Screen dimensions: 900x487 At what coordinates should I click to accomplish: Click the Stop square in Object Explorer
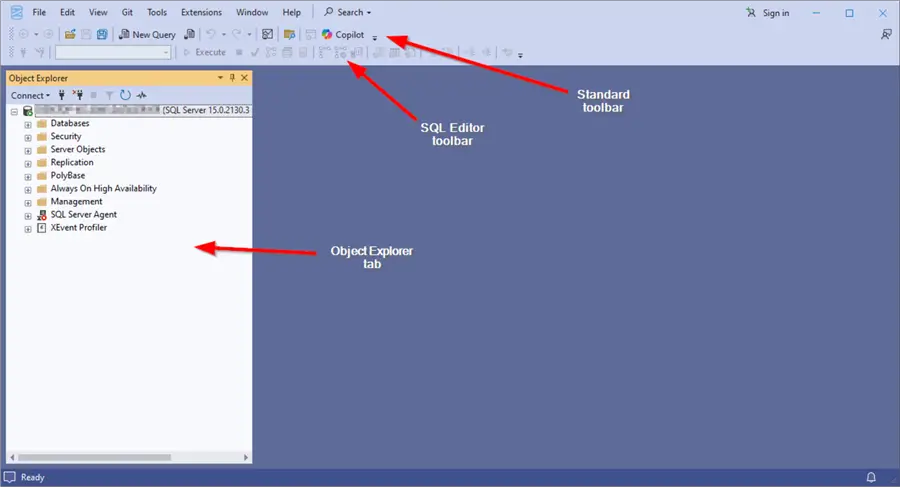pos(94,95)
